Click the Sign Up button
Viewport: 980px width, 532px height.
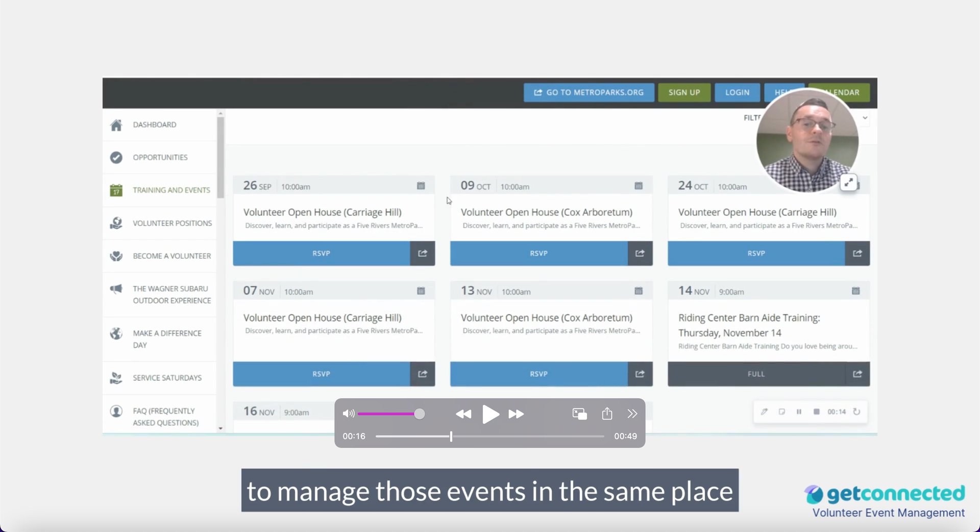pos(684,92)
